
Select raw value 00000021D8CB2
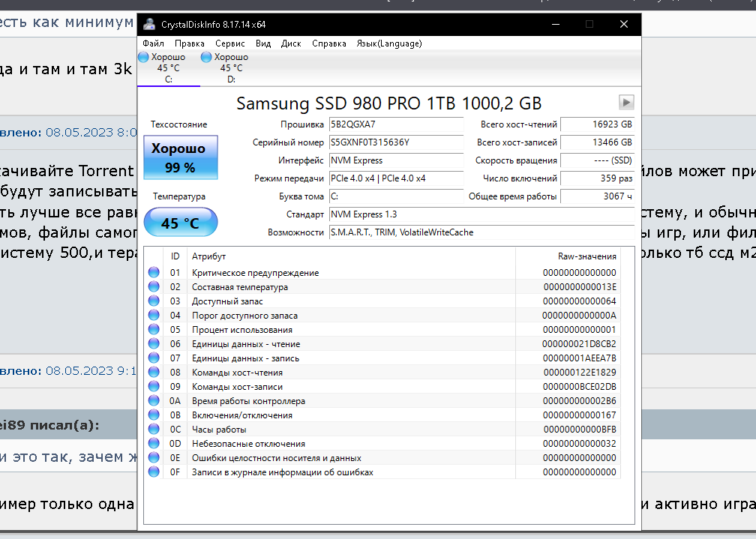tap(579, 344)
